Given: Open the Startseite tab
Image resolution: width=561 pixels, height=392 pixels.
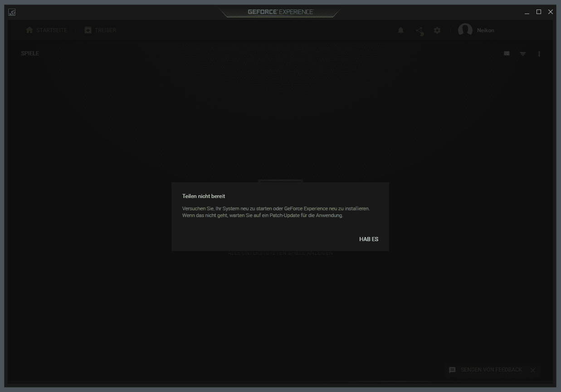Looking at the screenshot, I should coord(47,30).
